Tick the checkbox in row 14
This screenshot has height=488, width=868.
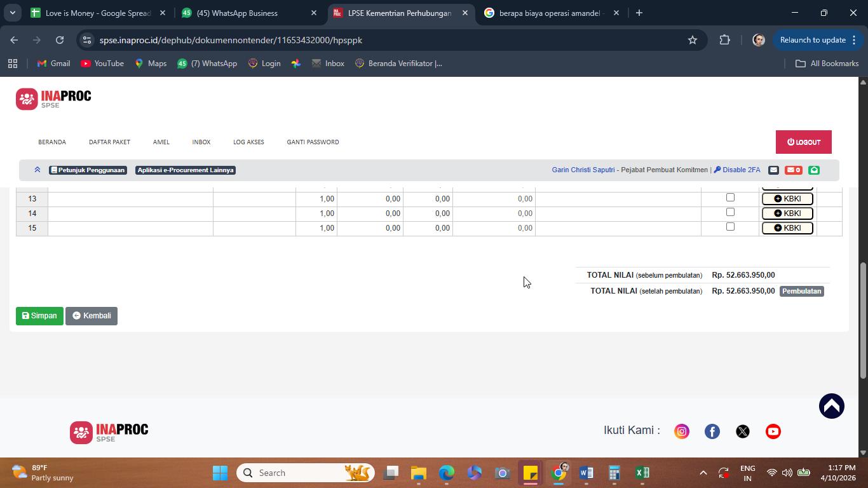tap(730, 212)
